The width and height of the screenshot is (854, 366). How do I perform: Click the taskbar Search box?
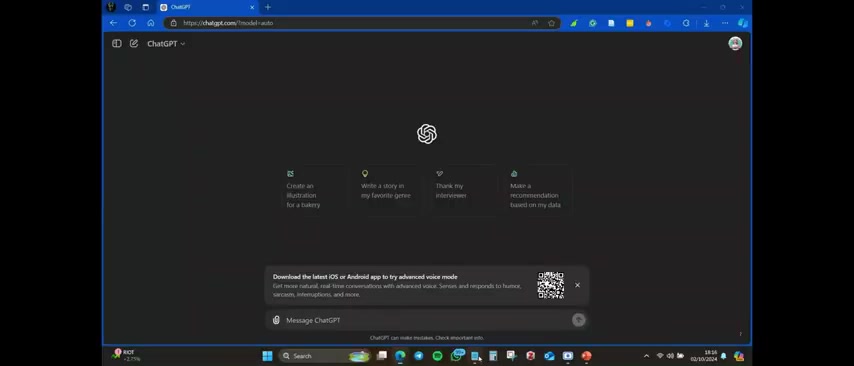[325, 356]
